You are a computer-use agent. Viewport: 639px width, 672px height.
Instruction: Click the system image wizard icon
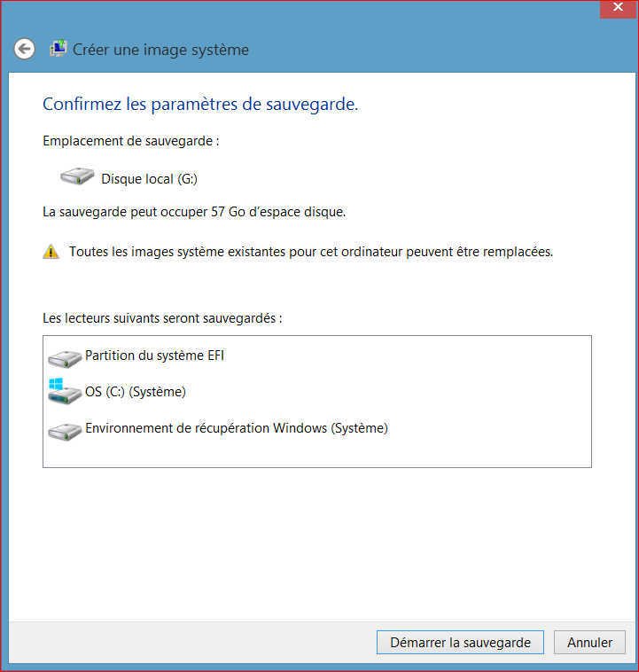point(58,50)
